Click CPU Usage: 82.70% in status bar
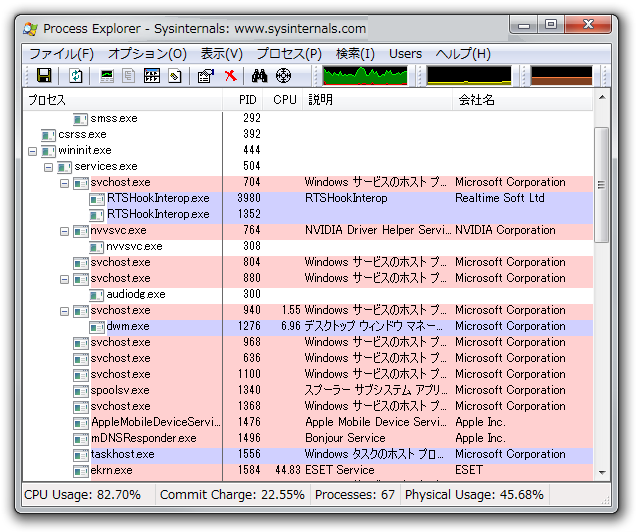637x532 pixels. pyautogui.click(x=82, y=495)
